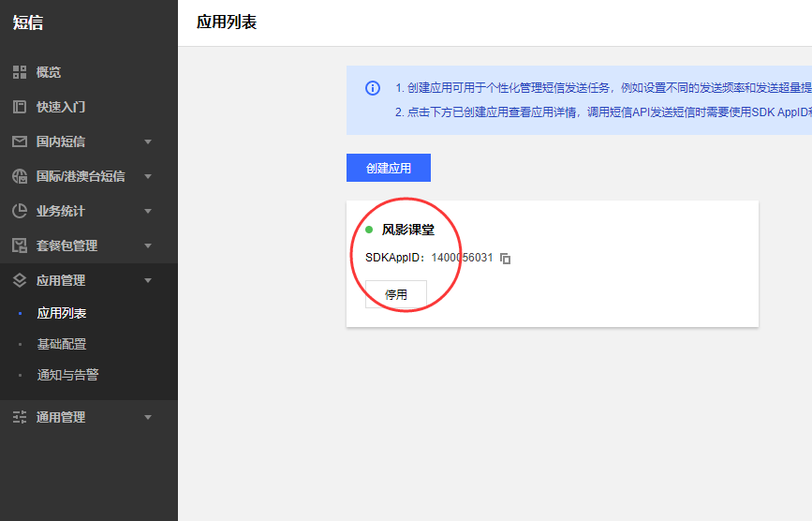The width and height of the screenshot is (812, 521).
Task: Click the 概览 grid icon in sidebar
Action: 20,72
